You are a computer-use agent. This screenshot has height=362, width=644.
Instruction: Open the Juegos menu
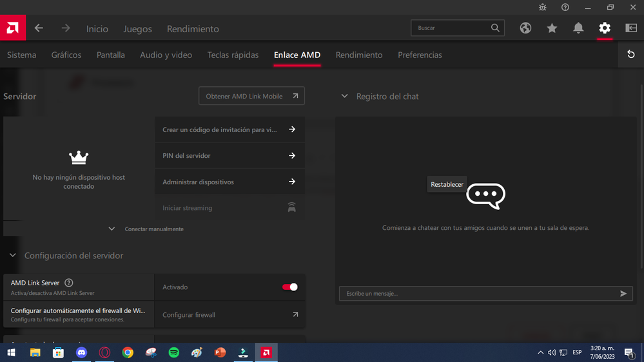[x=137, y=29]
